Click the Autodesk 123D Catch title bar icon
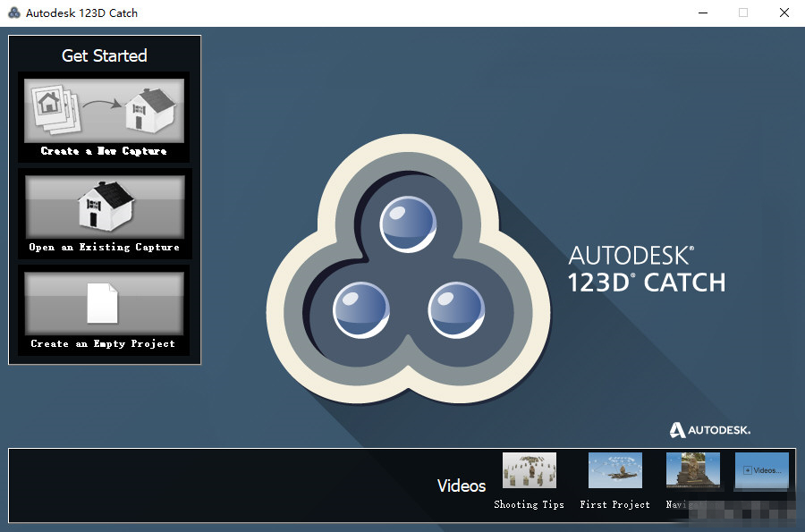805x532 pixels. pos(14,13)
